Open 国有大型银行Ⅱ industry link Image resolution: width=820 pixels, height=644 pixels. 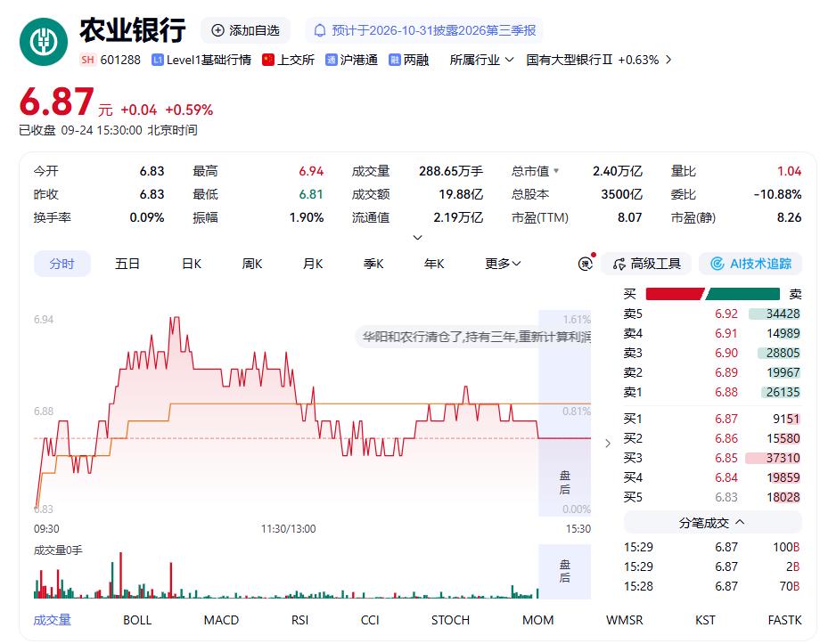(569, 60)
